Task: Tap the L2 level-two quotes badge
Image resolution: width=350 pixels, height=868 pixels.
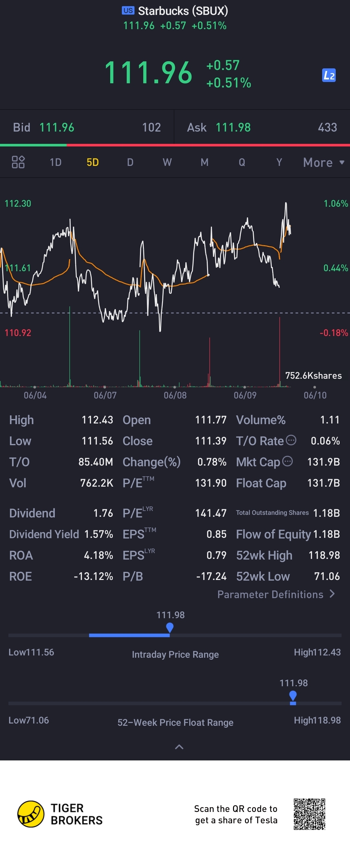Action: [x=329, y=75]
